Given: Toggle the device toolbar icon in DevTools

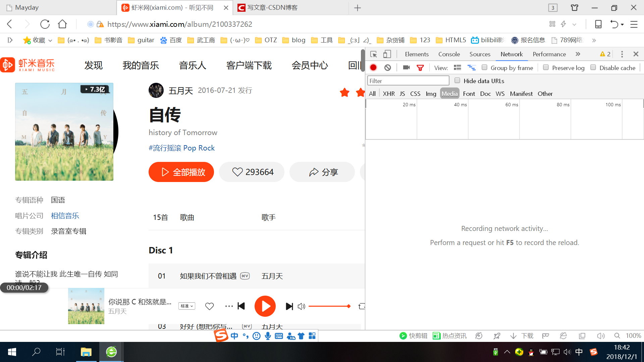Looking at the screenshot, I should pyautogui.click(x=387, y=54).
